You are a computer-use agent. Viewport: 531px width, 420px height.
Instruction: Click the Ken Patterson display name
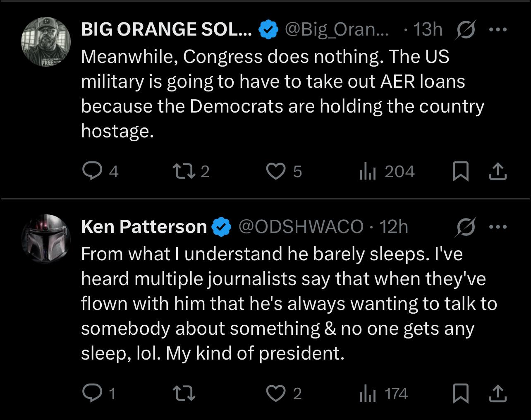tap(144, 227)
